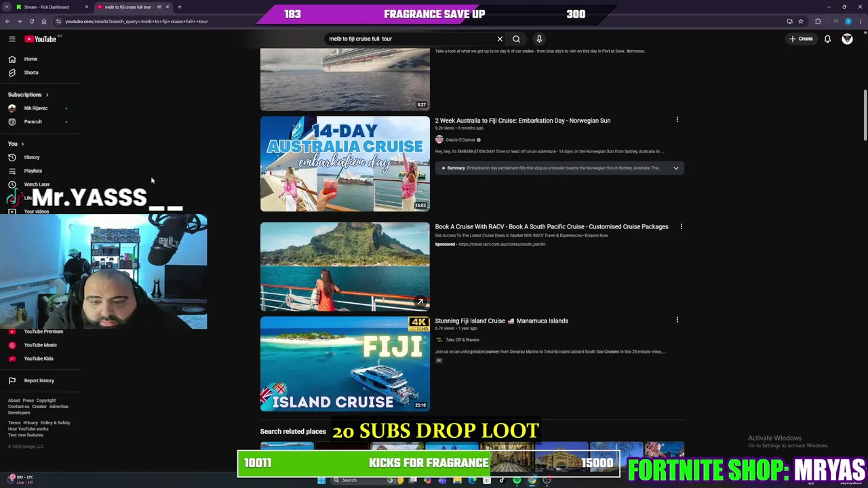Click the YouTube Kids icon in sidebar
The height and width of the screenshot is (488, 868).
click(x=12, y=359)
